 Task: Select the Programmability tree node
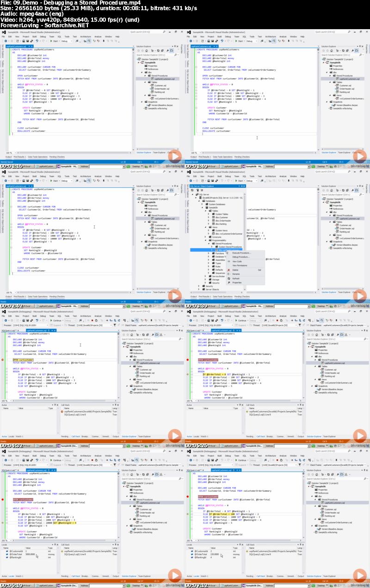click(x=219, y=240)
